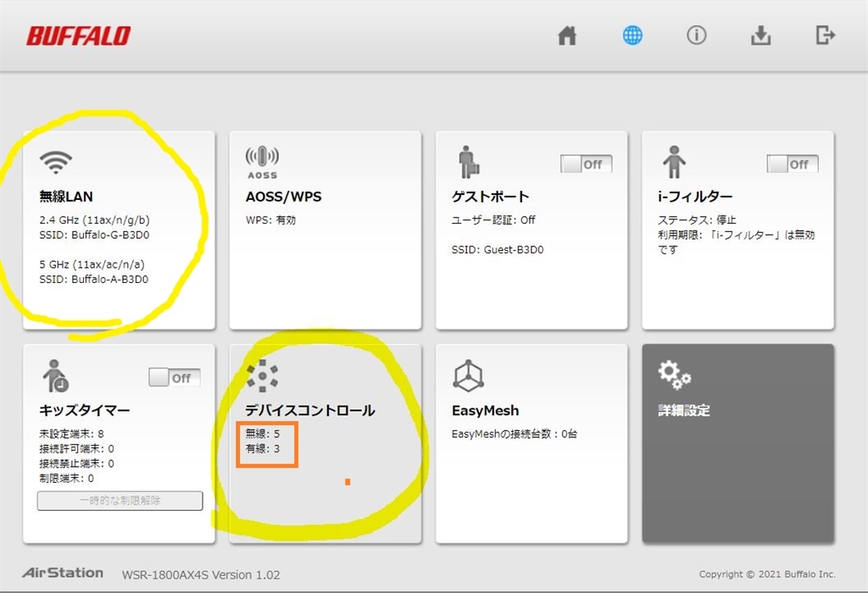The height and width of the screenshot is (593, 868).
Task: Click SSID: Buffalo-A-B3D0 text
Action: click(x=93, y=280)
